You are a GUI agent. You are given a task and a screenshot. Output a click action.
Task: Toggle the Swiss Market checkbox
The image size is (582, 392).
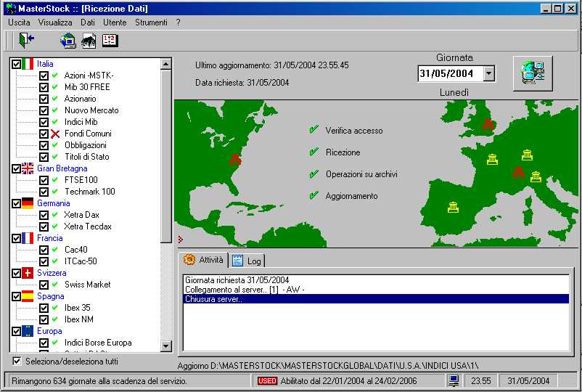44,285
